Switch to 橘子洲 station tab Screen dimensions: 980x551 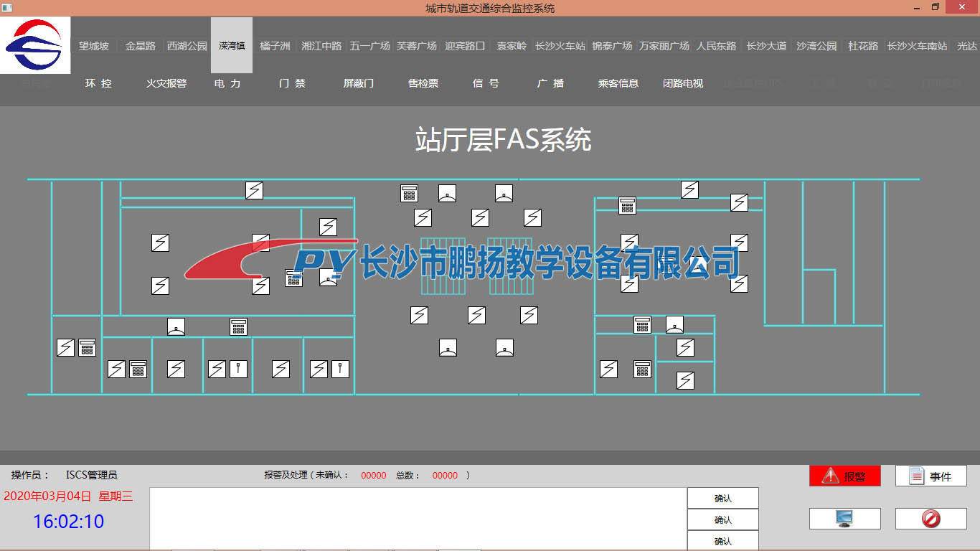[275, 46]
